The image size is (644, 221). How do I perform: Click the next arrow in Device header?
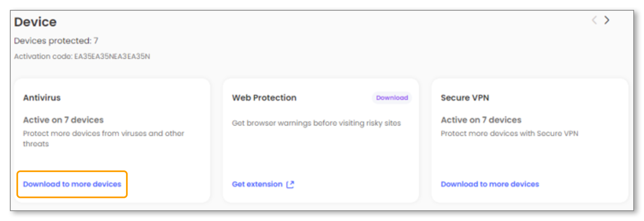point(607,20)
